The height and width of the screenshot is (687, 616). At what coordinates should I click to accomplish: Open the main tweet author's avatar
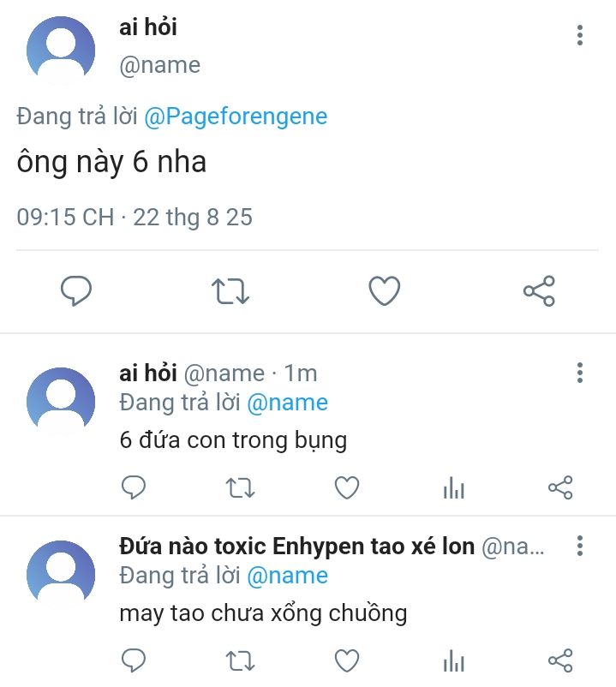pyautogui.click(x=61, y=50)
